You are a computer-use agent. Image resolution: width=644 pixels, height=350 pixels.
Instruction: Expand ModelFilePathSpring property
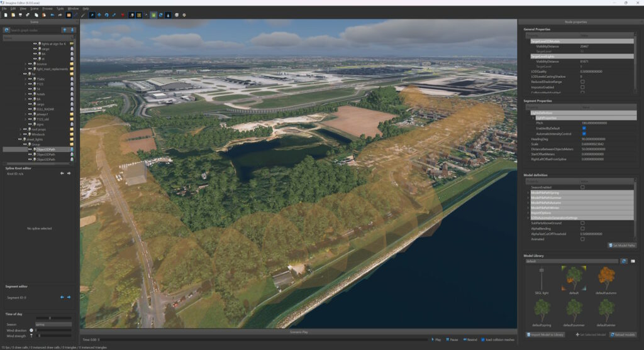(x=528, y=193)
